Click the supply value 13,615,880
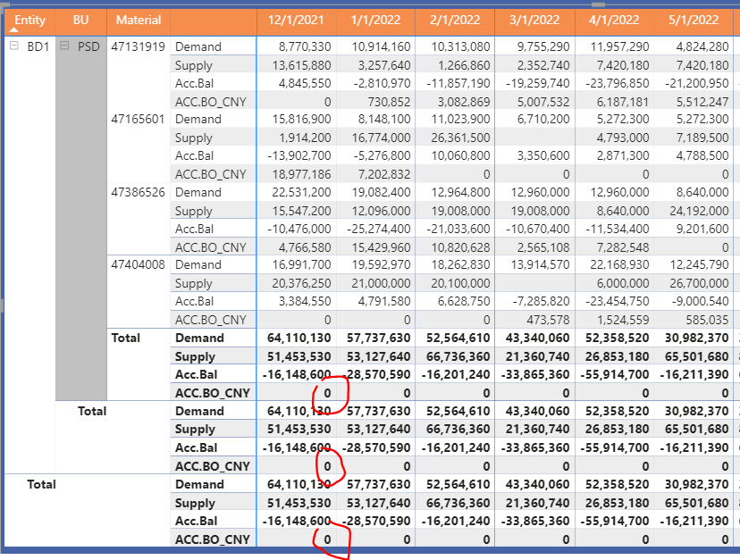Image resolution: width=740 pixels, height=560 pixels. [x=301, y=65]
